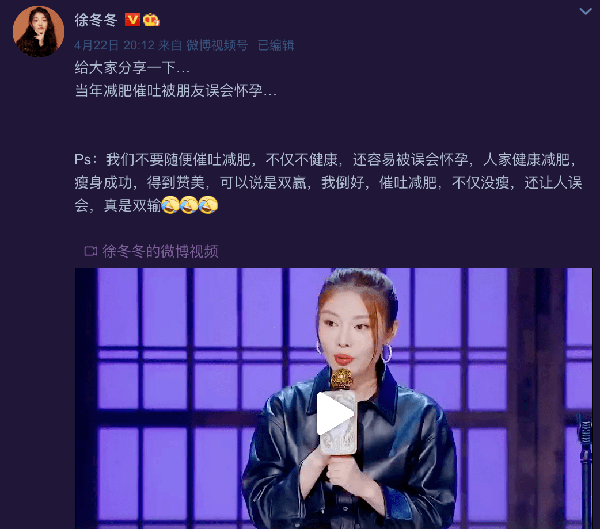Click the line 当年减肥催吐被朋友误会怀孕
The width and height of the screenshot is (600, 529).
click(175, 91)
